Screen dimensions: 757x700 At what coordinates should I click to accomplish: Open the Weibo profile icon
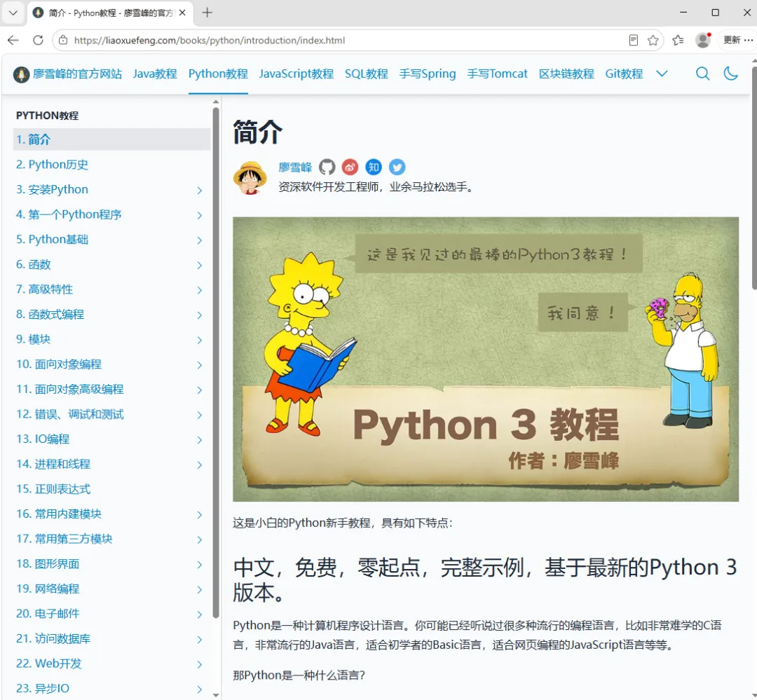click(350, 167)
